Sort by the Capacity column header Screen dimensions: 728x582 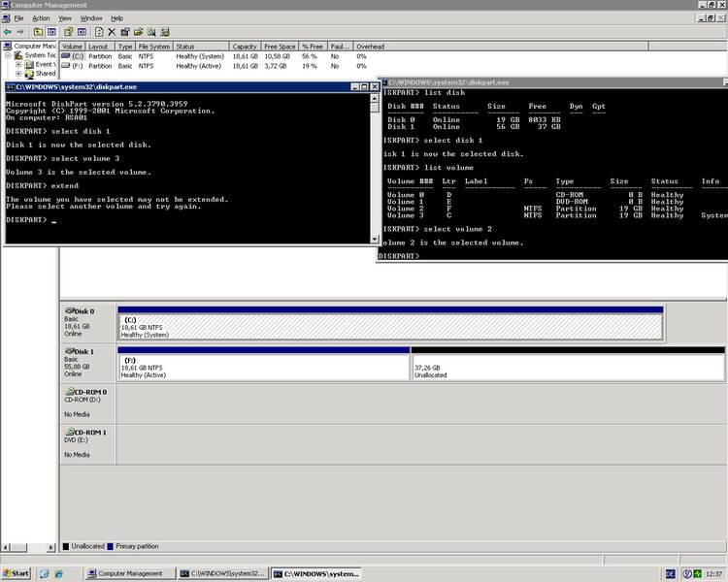245,47
